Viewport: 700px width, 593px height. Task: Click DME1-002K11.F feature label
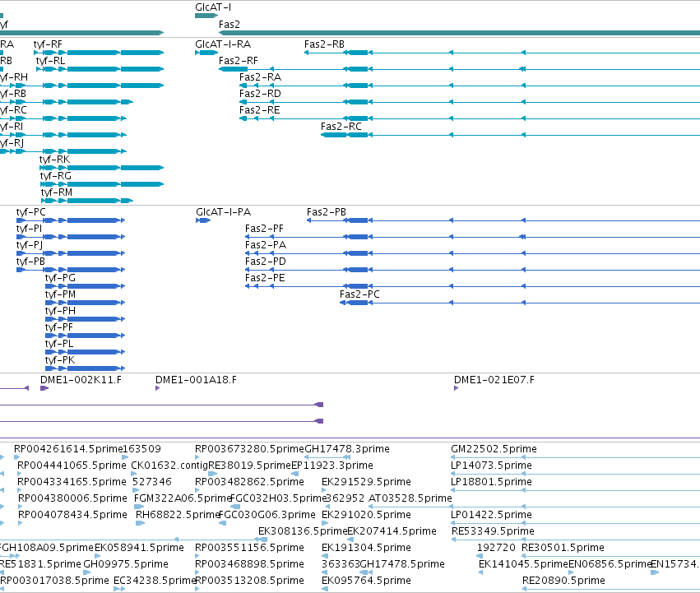coord(81,380)
